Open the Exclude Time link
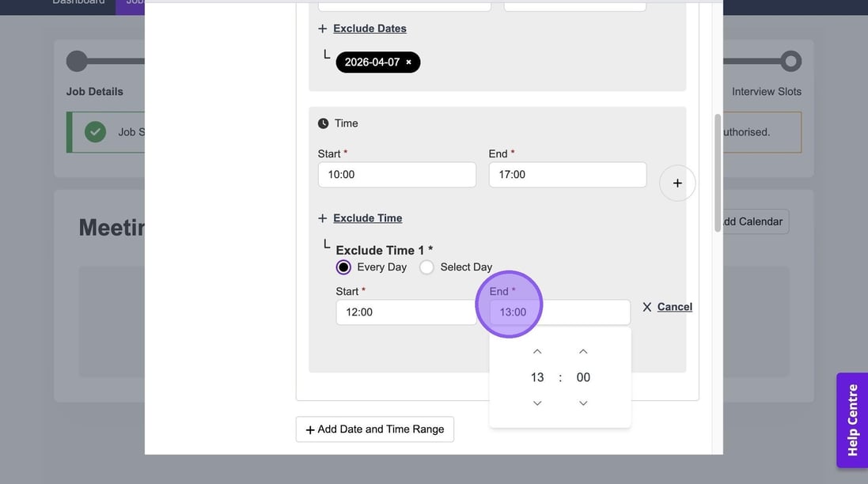 367,218
